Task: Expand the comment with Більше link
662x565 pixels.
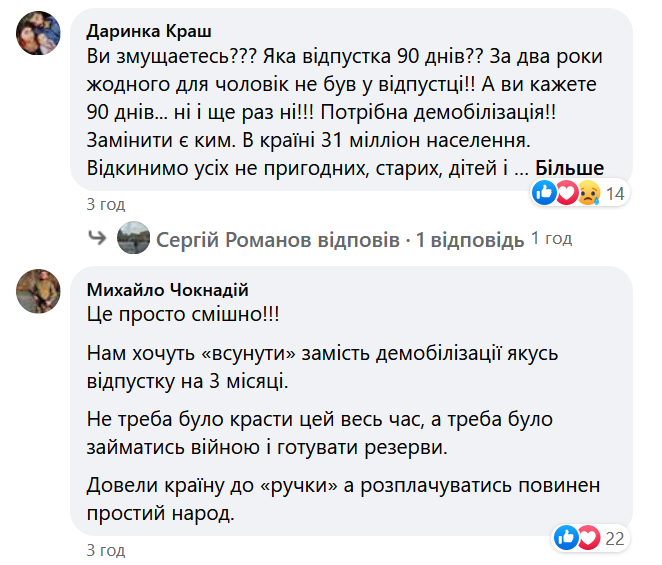Action: coord(569,167)
